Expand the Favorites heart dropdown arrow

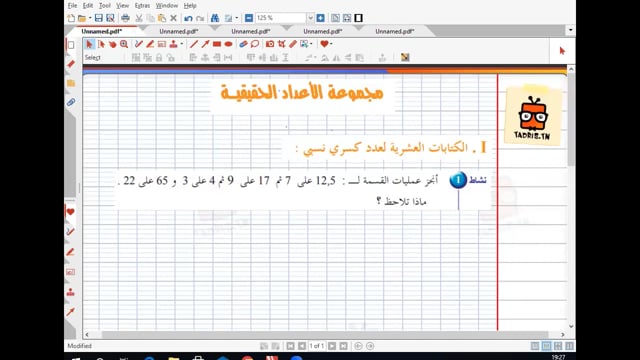(x=331, y=44)
